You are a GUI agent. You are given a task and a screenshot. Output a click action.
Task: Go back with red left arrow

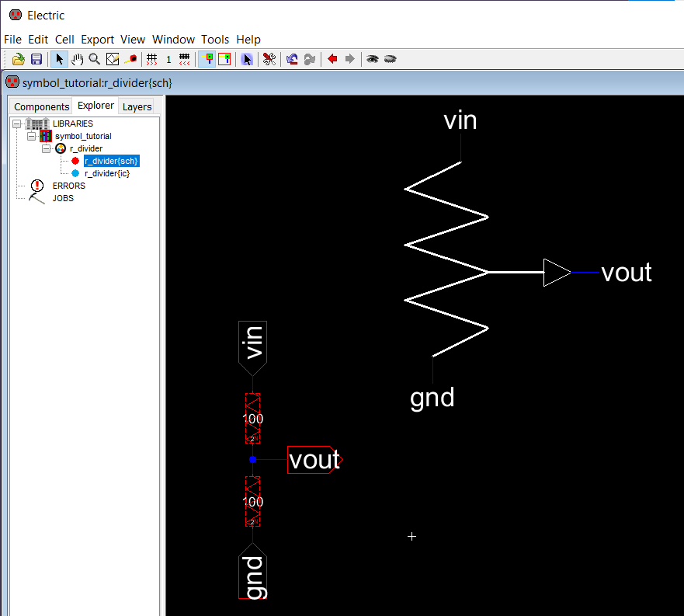click(332, 58)
